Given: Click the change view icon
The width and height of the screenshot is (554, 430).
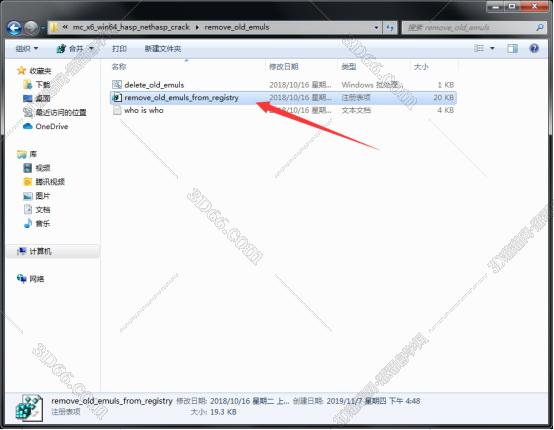Looking at the screenshot, I should pos(479,48).
